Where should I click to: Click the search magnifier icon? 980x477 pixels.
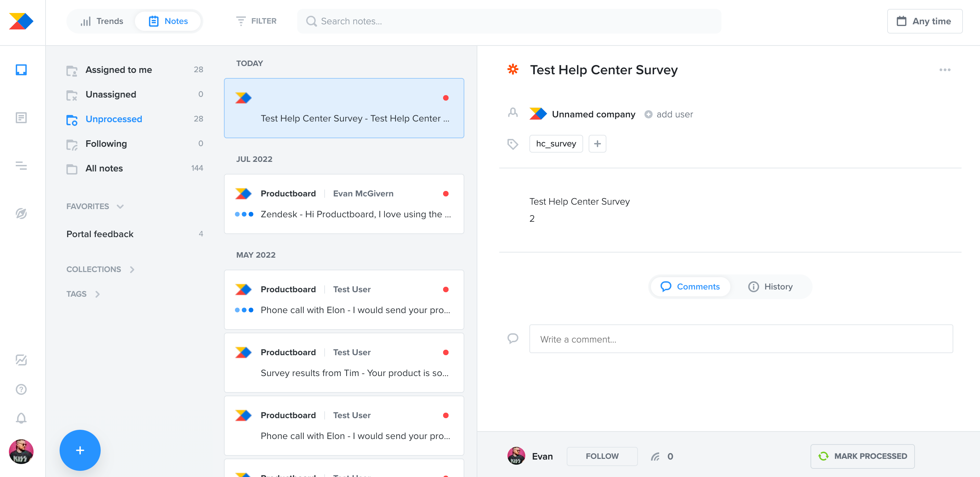pyautogui.click(x=311, y=21)
